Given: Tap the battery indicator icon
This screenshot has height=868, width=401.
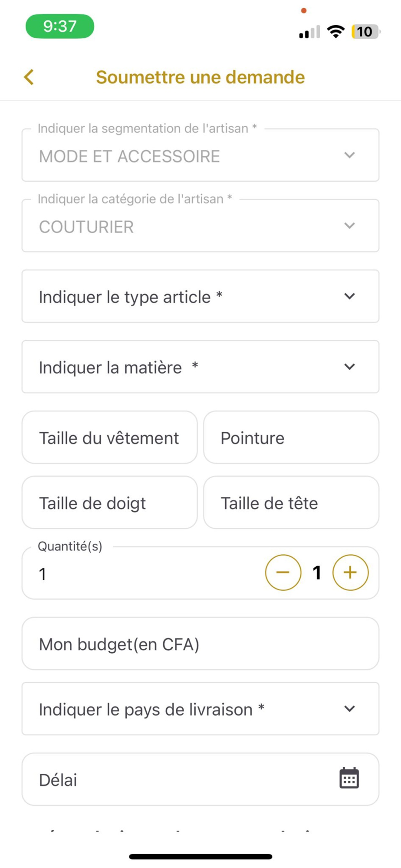Looking at the screenshot, I should click(365, 32).
